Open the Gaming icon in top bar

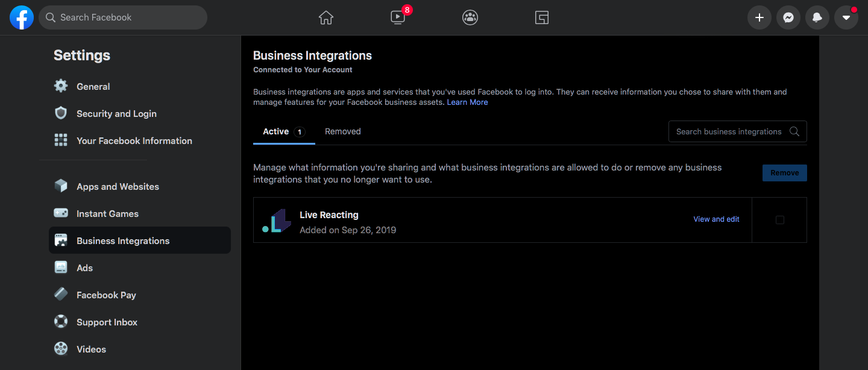click(542, 17)
